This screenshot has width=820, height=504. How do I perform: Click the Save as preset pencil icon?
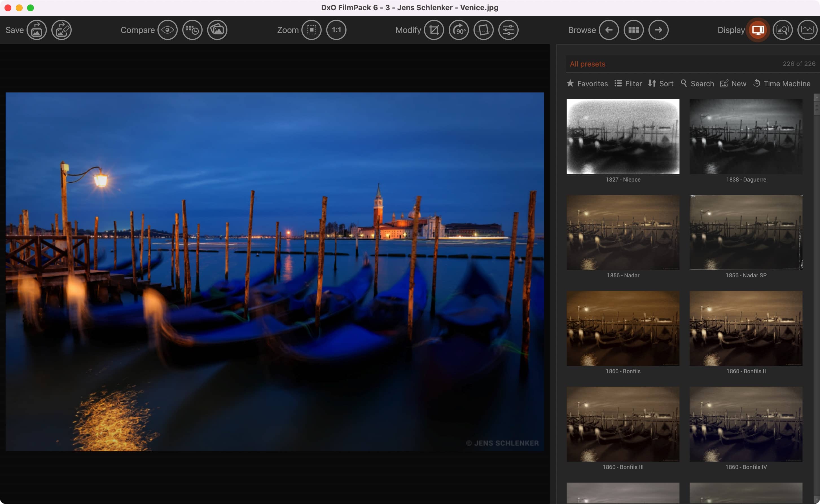pos(62,30)
